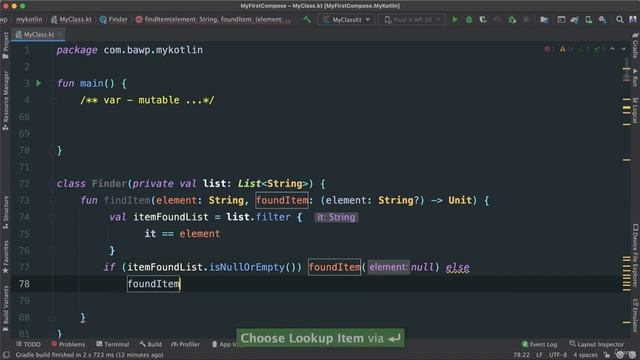
Task: Go to next highlighted error arrow
Action: click(x=623, y=49)
